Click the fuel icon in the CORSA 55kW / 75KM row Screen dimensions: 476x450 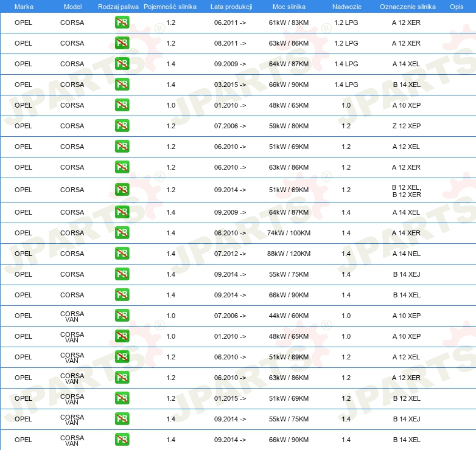(122, 274)
